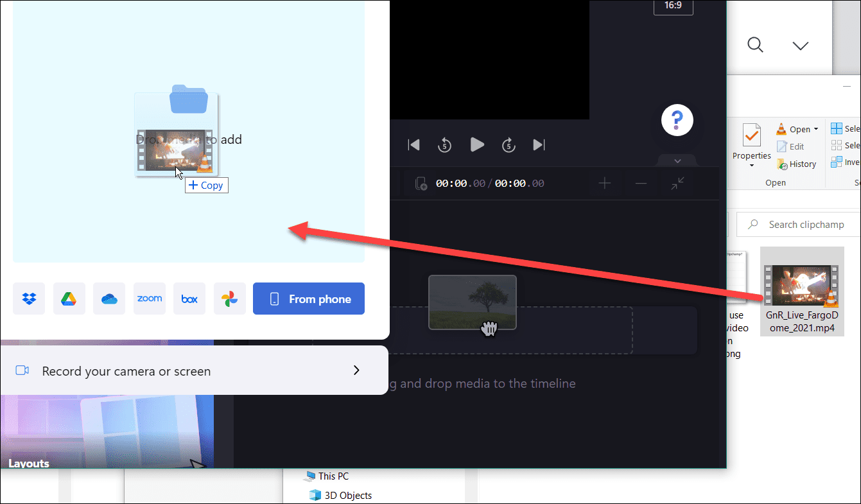The width and height of the screenshot is (861, 504).
Task: Click the add-to-timeline clip icon beside timecode
Action: tap(421, 184)
